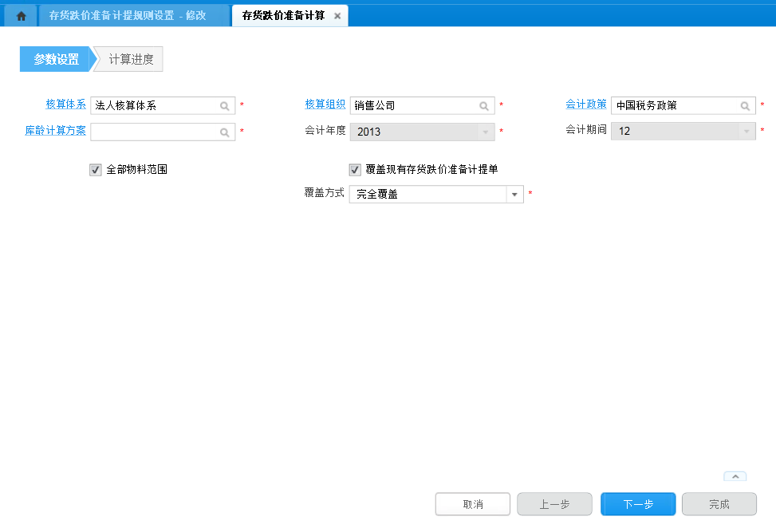Expand the 会计年度 dropdown
The width and height of the screenshot is (776, 532).
click(484, 132)
